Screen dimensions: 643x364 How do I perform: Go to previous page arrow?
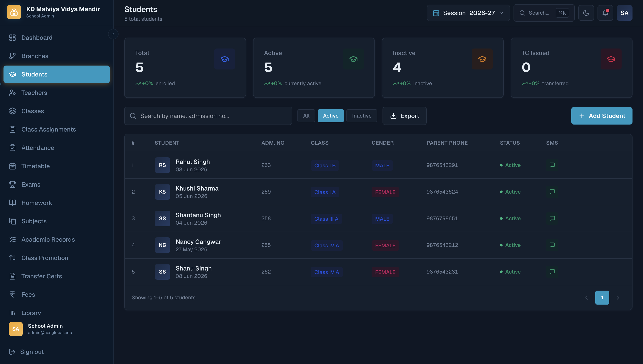tap(586, 298)
